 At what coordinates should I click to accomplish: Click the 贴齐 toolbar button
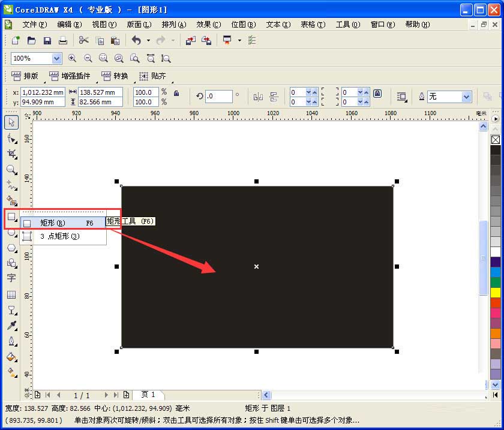pyautogui.click(x=158, y=76)
